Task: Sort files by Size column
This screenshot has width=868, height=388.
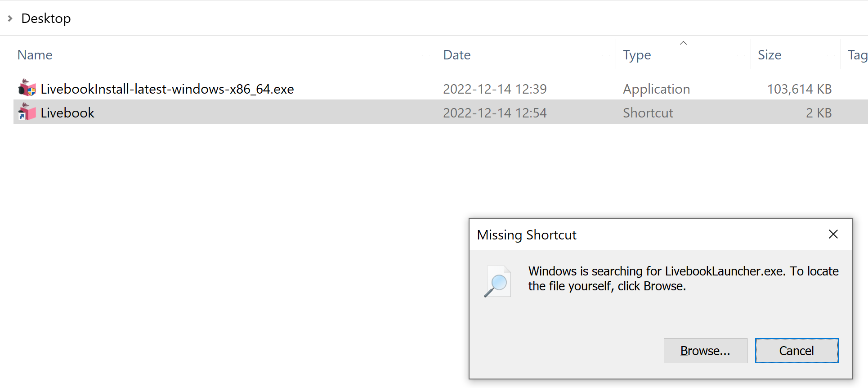Action: [770, 55]
